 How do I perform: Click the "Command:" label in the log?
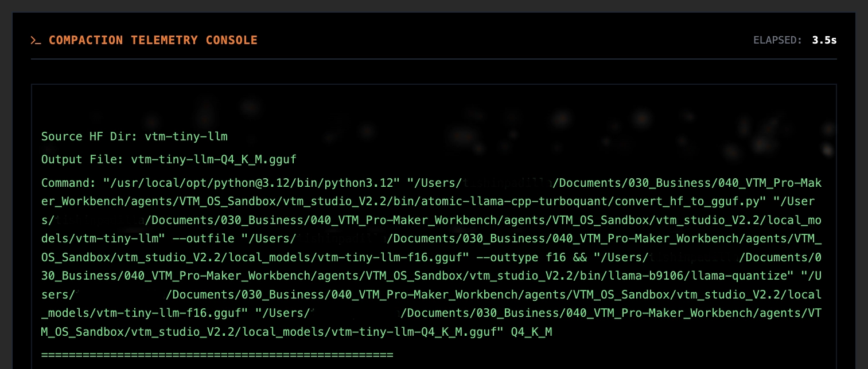tap(69, 183)
